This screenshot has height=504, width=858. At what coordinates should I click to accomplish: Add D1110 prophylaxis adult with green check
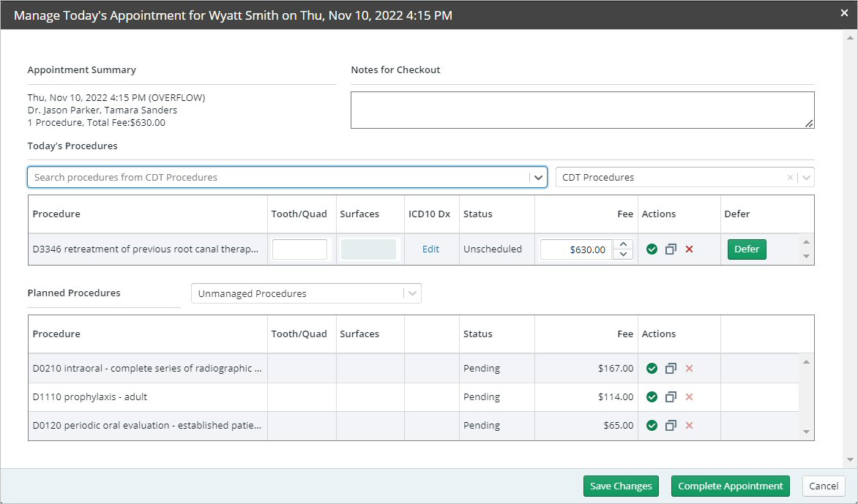651,397
